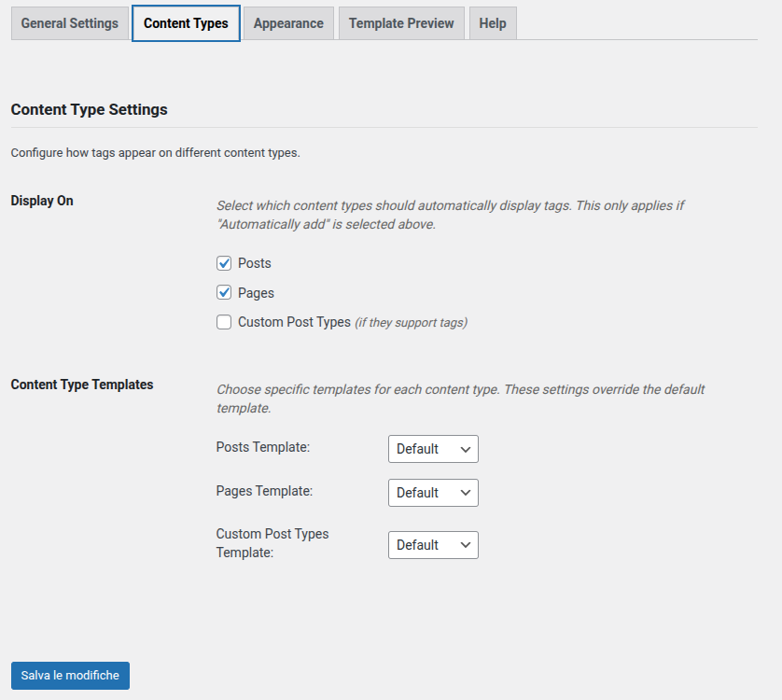
Task: Open the Template Preview tab
Action: pos(401,23)
